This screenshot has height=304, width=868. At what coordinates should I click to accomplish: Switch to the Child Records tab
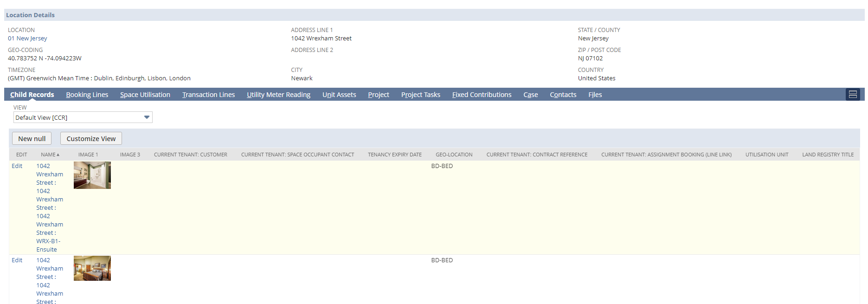coord(32,95)
